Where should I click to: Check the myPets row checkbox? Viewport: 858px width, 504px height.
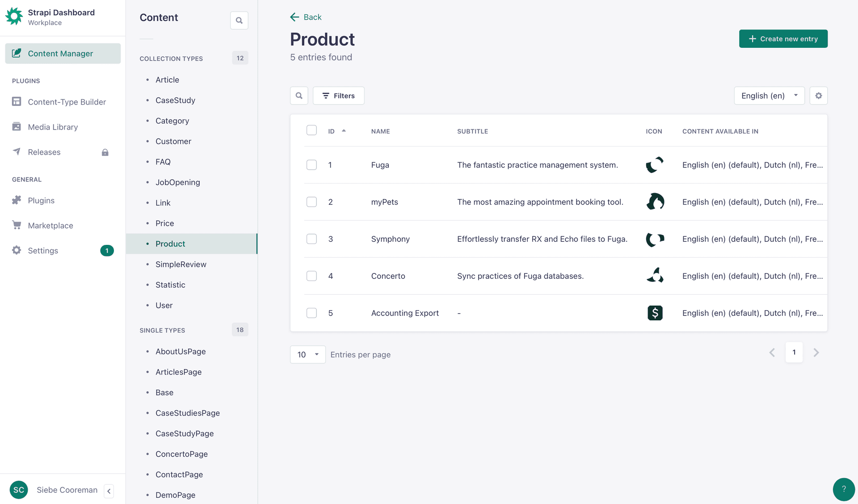click(311, 202)
